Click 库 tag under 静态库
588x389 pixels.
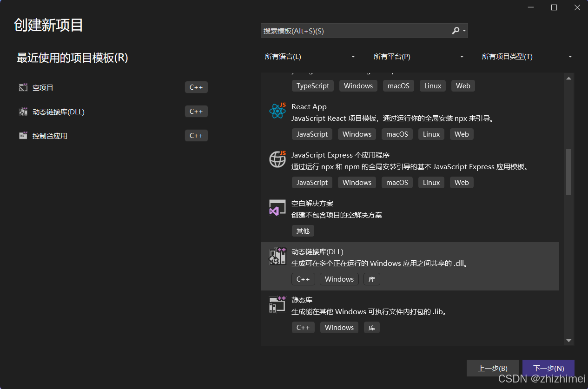[x=372, y=328]
